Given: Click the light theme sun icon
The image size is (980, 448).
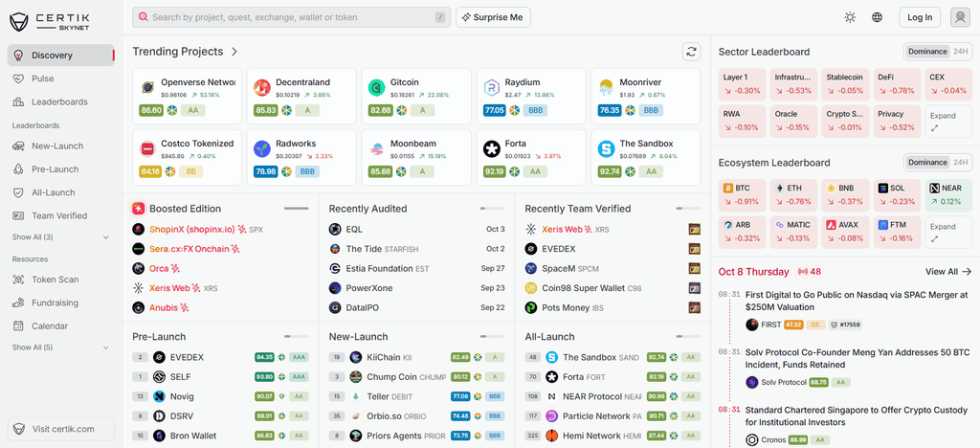Looking at the screenshot, I should pos(850,17).
